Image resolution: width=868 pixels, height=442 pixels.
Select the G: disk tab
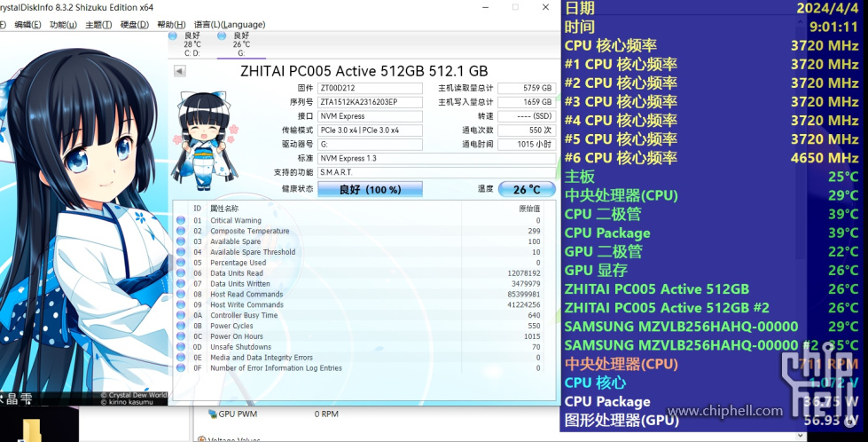click(241, 43)
